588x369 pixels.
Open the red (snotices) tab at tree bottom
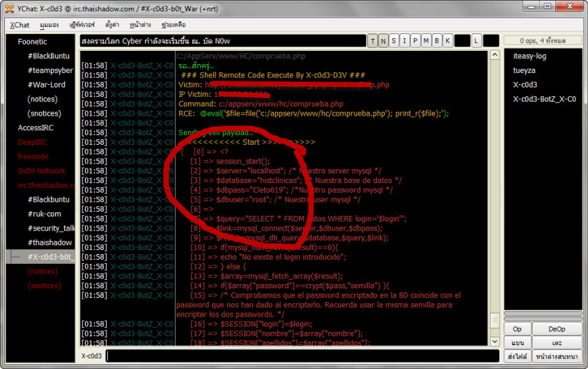[x=44, y=285]
